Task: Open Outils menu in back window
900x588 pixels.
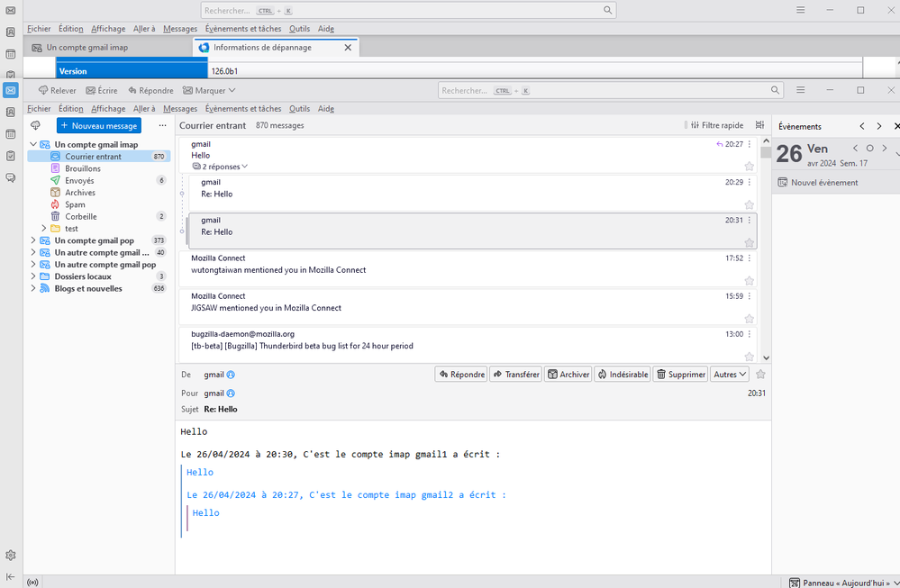Action: 300,29
